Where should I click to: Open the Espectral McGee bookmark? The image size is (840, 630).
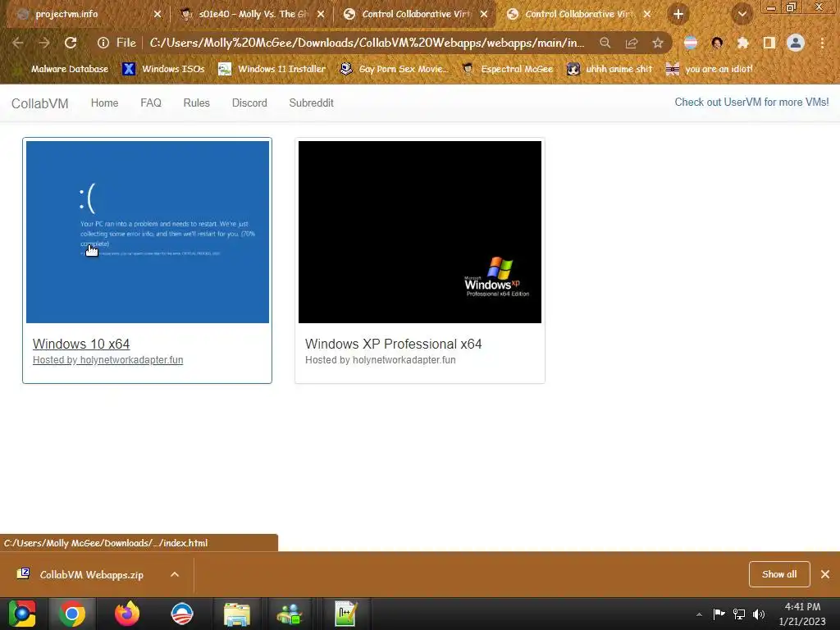[507, 69]
